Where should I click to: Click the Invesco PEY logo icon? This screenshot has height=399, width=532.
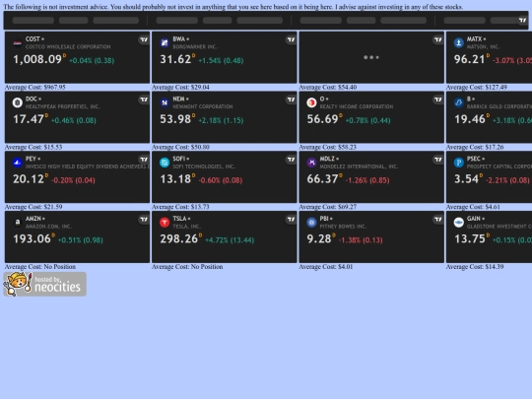(x=18, y=163)
